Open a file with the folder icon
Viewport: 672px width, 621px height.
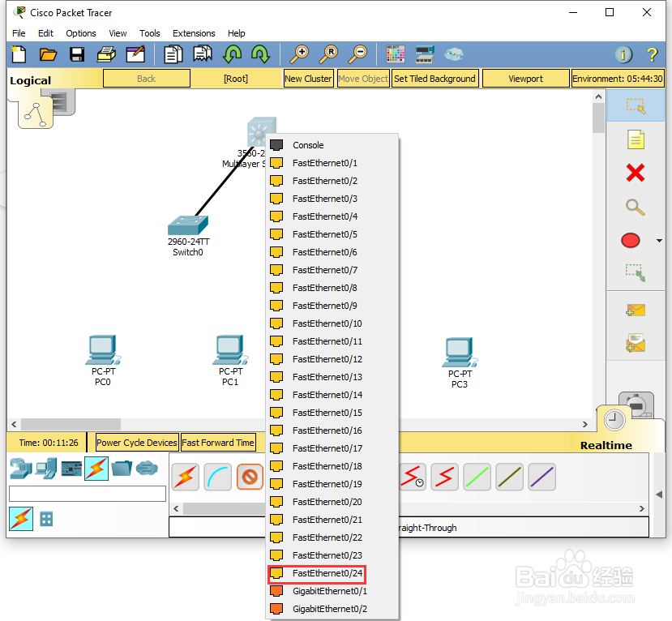tap(48, 54)
